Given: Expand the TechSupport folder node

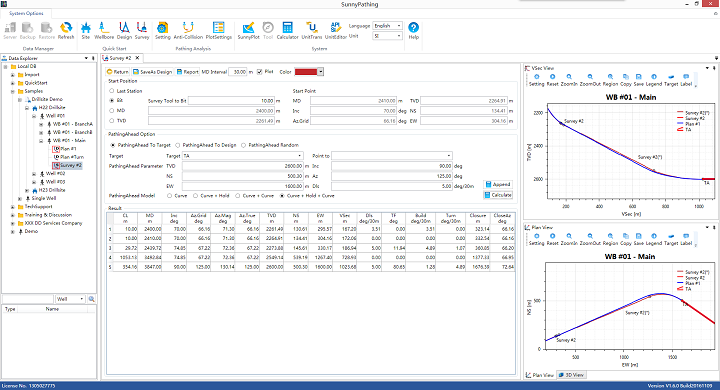Looking at the screenshot, I should pyautogui.click(x=13, y=207).
